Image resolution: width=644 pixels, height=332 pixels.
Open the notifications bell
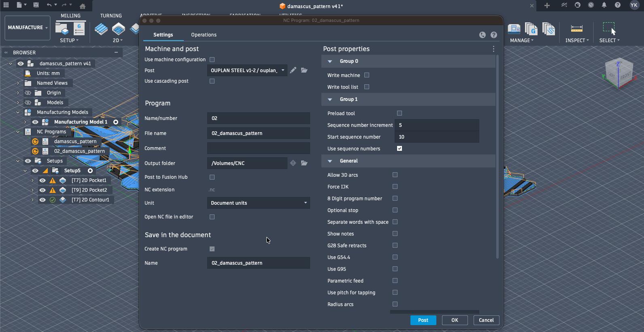604,5
